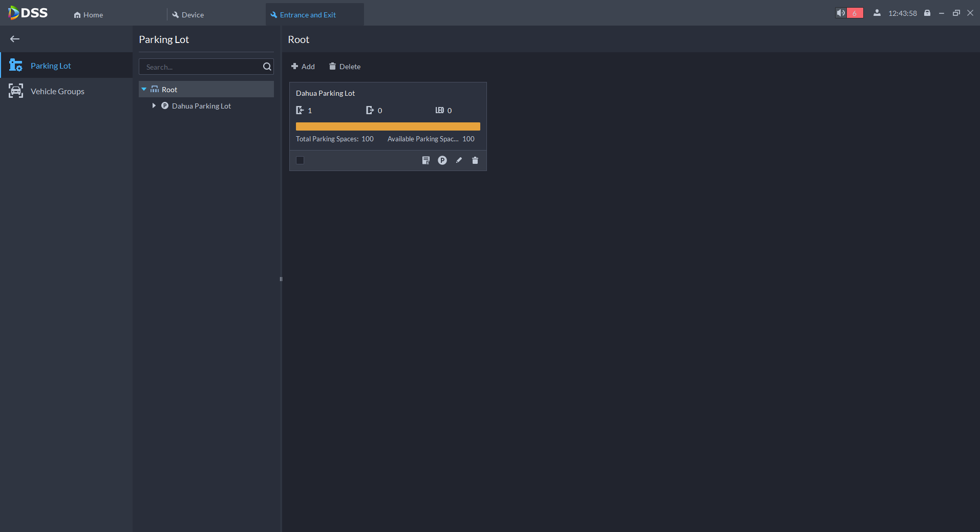Lock the client with the padlock icon
Viewport: 980px width, 532px height.
[927, 13]
